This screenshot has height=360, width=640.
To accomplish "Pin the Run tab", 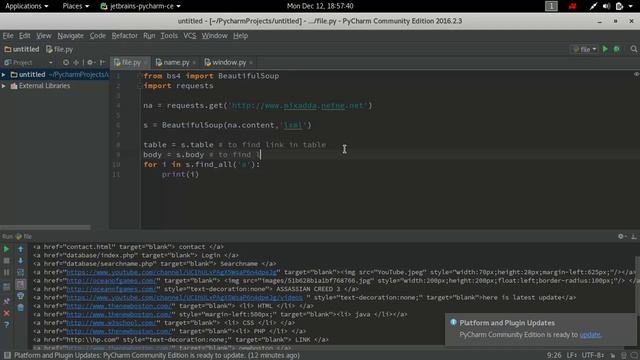I will (7, 301).
